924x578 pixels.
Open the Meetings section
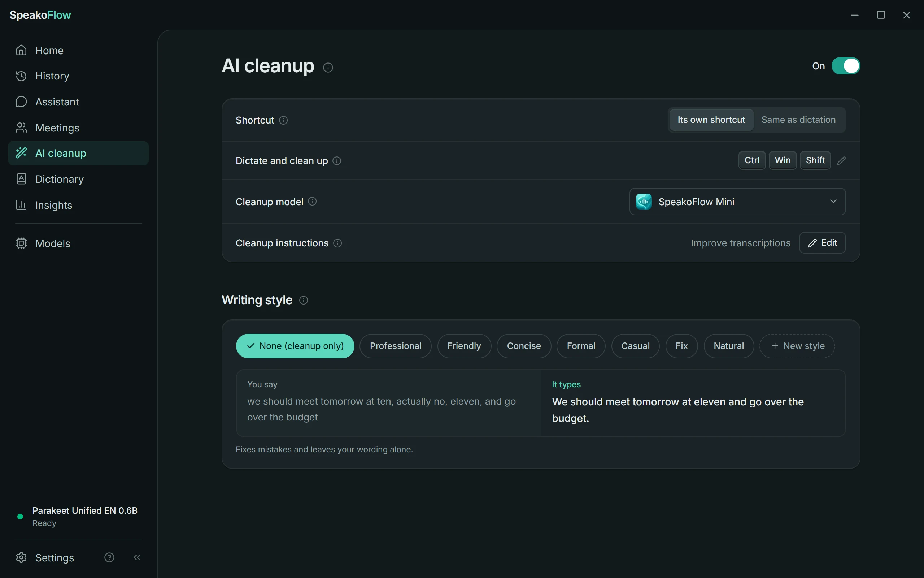pyautogui.click(x=78, y=128)
